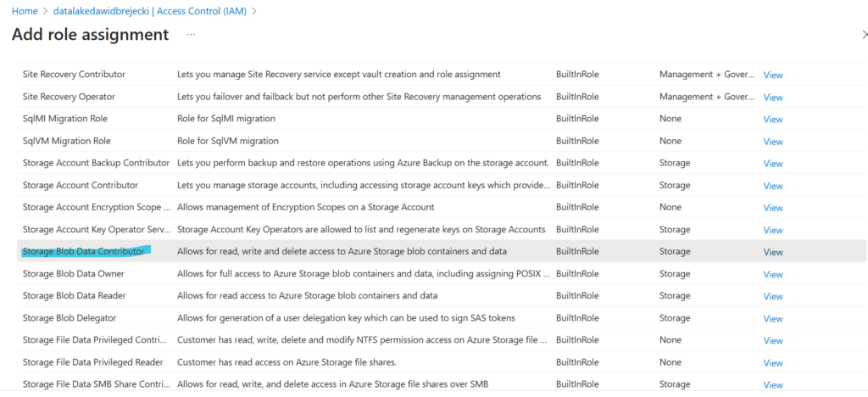The height and width of the screenshot is (397, 868).
Task: Select Storage Account Encryption Scope role row
Action: (x=94, y=207)
